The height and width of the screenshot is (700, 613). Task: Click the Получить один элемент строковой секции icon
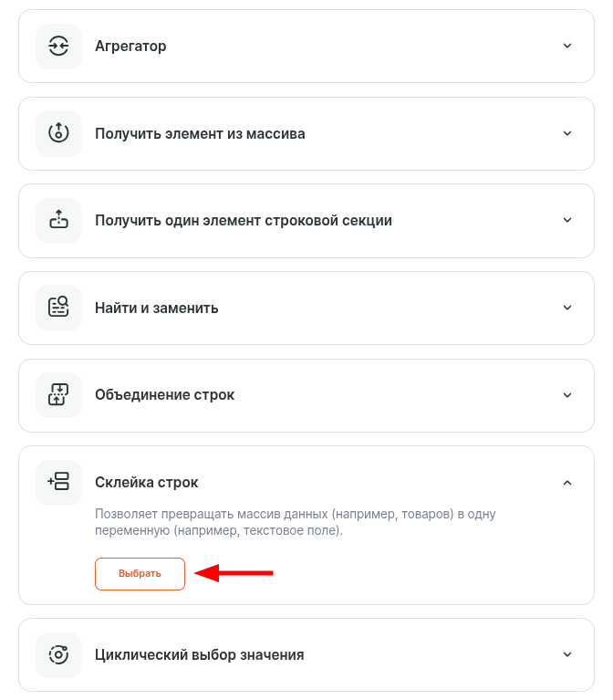[x=58, y=220]
